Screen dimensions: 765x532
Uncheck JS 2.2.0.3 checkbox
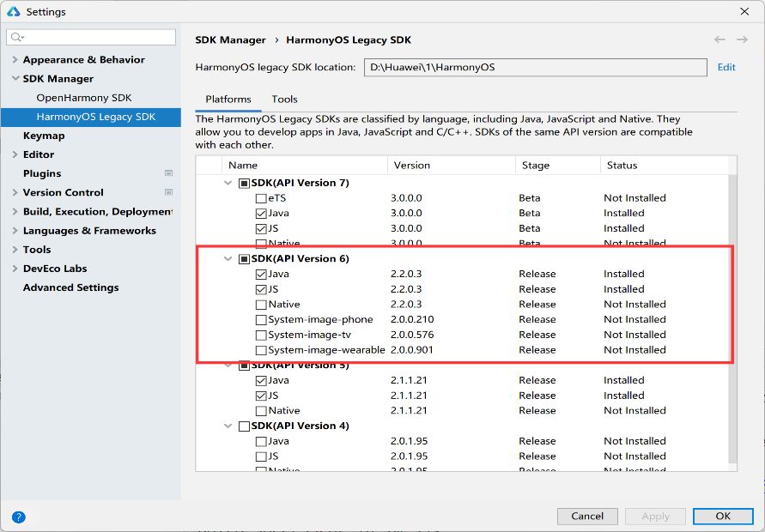(x=261, y=290)
